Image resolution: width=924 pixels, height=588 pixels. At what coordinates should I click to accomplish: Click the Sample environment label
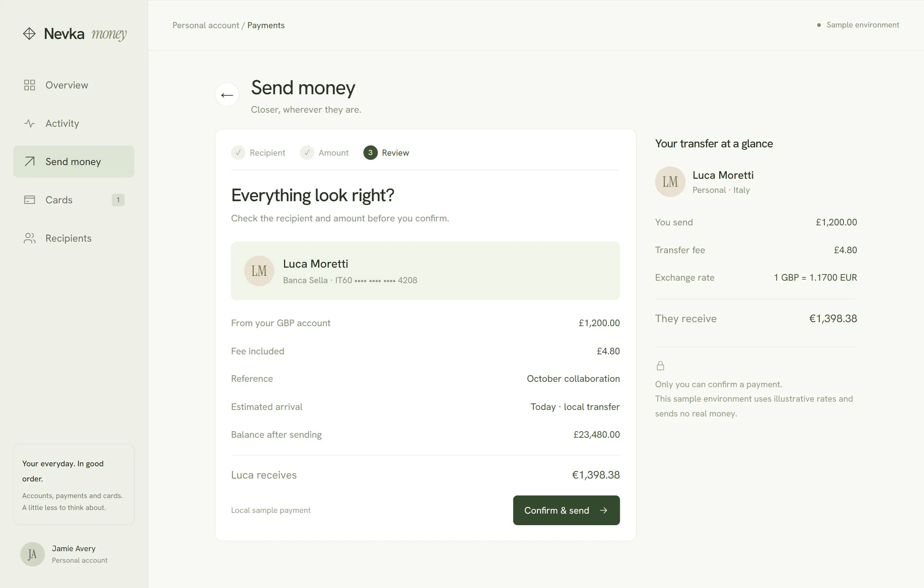pyautogui.click(x=863, y=25)
